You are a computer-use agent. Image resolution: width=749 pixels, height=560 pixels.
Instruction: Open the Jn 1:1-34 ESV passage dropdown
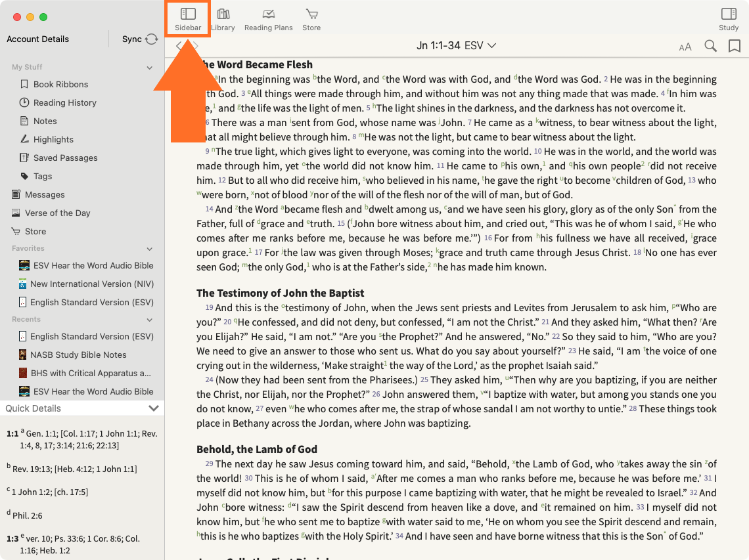[x=456, y=45]
